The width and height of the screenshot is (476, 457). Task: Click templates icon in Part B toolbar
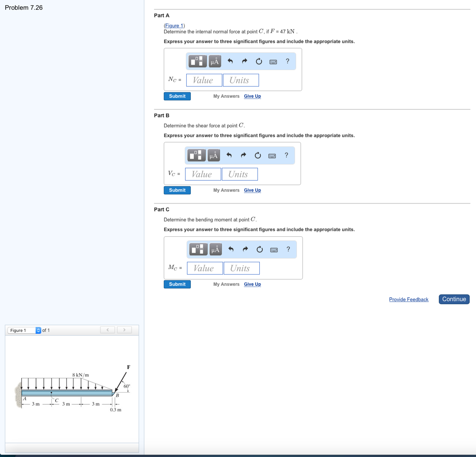click(196, 155)
